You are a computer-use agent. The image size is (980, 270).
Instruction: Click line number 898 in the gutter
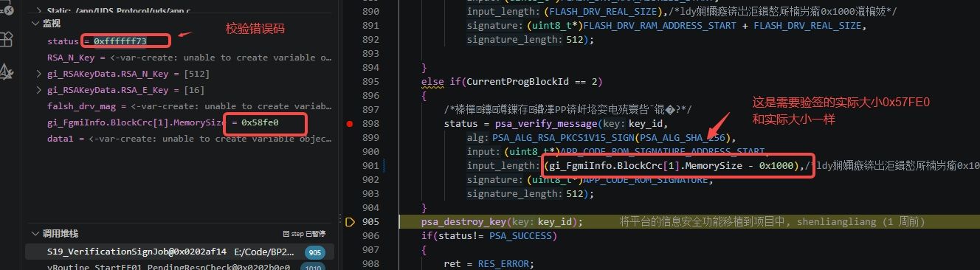coord(371,124)
